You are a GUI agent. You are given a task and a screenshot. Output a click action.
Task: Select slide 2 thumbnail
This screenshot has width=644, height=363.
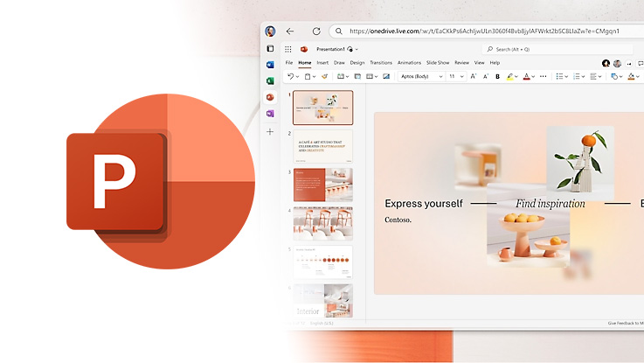(322, 146)
